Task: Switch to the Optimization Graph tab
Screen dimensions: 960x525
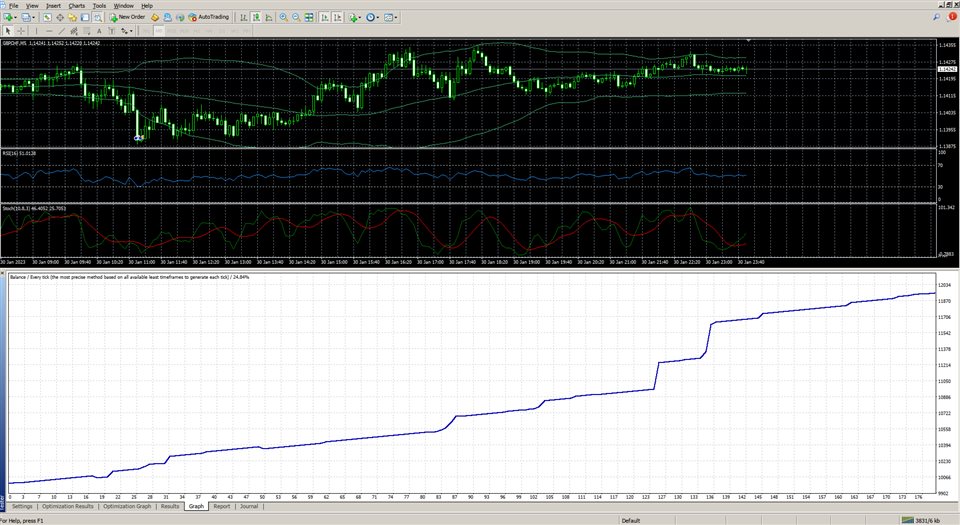Action: [127, 507]
